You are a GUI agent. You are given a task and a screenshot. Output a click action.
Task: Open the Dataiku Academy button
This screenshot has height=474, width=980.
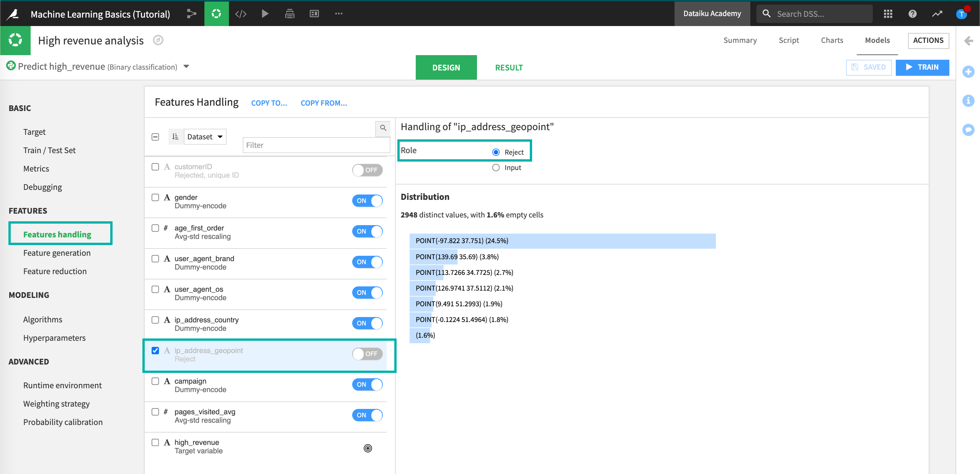[x=712, y=14]
